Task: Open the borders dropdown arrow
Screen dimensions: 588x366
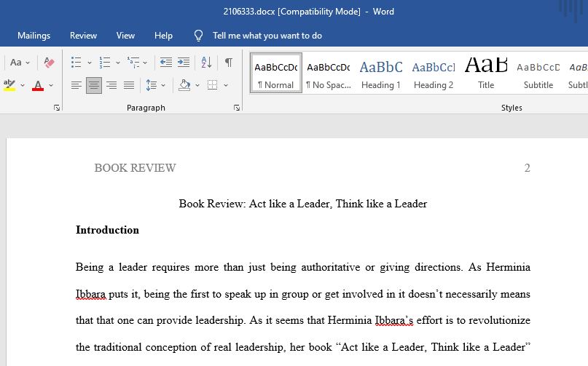Action: (x=226, y=85)
